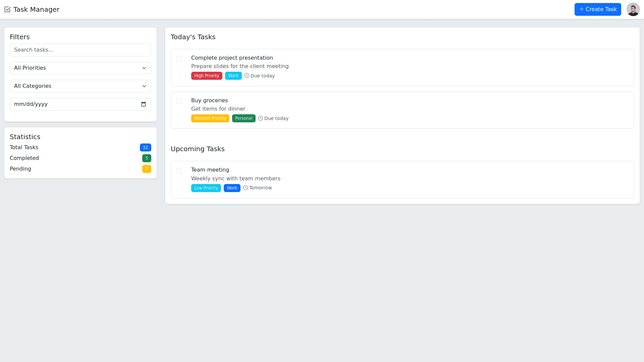Mark Buy groceries as done
This screenshot has width=644, height=362.
pos(179,101)
